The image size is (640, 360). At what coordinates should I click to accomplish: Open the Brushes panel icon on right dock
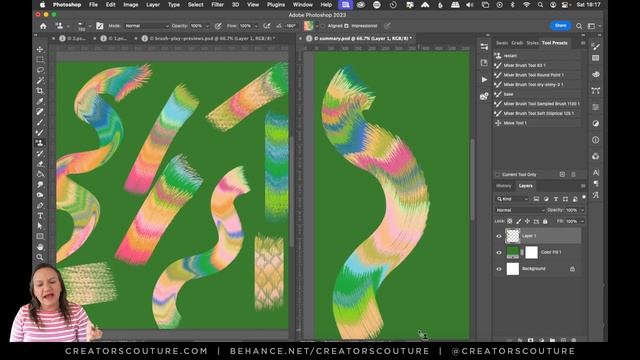click(596, 47)
